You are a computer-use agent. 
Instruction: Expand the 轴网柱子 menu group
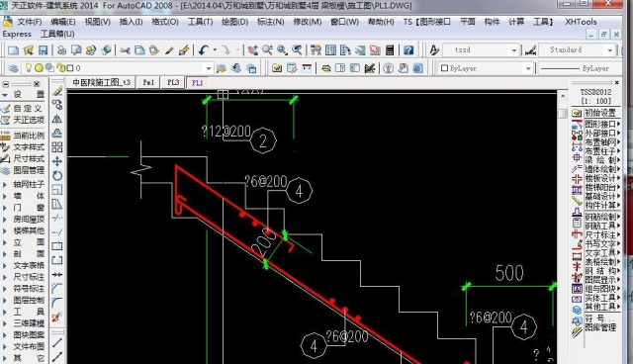(24, 184)
